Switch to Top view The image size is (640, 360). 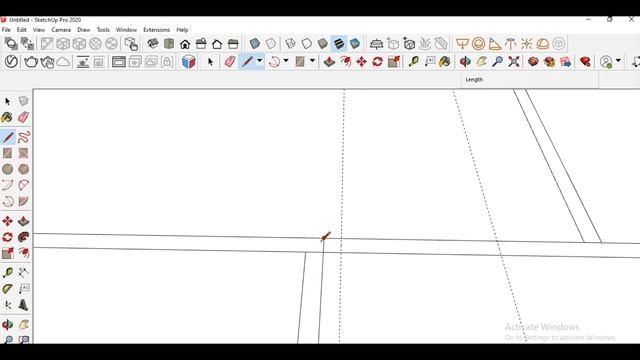169,44
